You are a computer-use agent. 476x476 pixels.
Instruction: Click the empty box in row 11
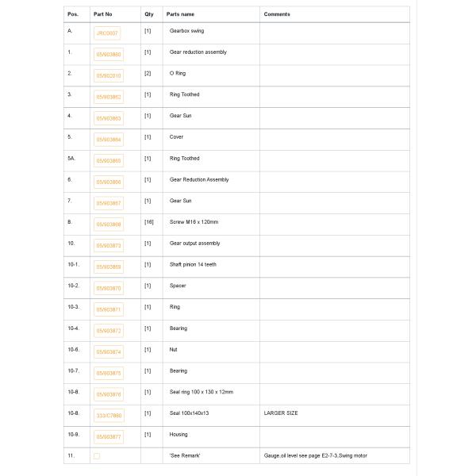coord(97,456)
